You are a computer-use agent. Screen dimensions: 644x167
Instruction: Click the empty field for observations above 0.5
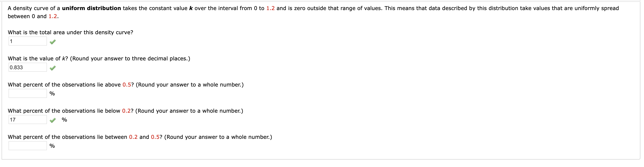coord(27,93)
